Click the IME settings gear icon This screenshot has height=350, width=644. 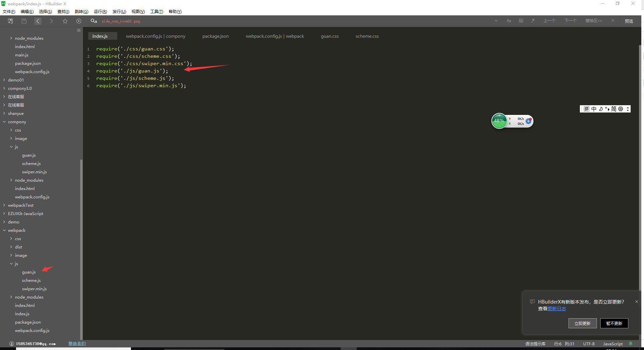point(621,109)
